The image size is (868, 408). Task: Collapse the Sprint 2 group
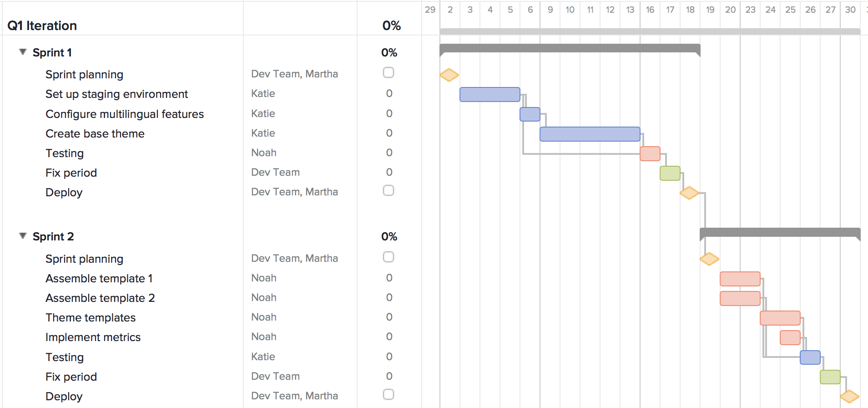point(22,236)
